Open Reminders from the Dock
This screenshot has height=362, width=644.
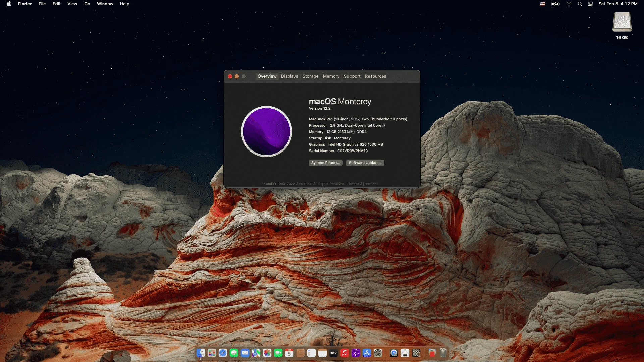(311, 353)
